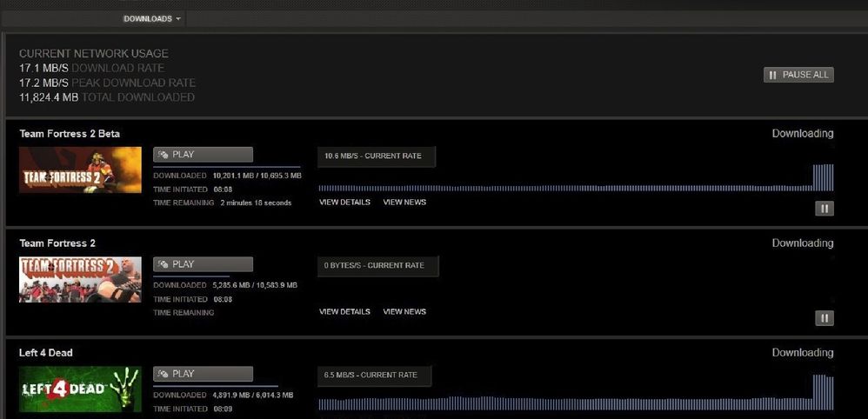This screenshot has height=419, width=868.
Task: Click the 11,824.4 MB total downloaded text
Action: [107, 97]
